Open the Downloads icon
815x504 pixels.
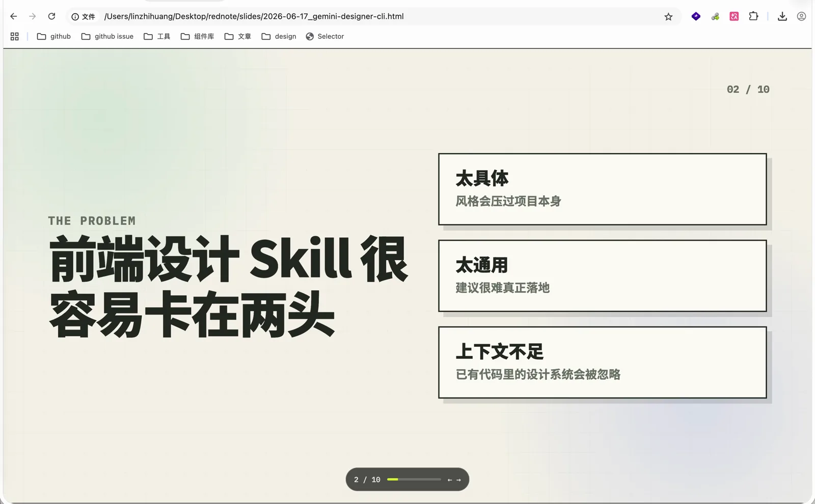click(782, 16)
